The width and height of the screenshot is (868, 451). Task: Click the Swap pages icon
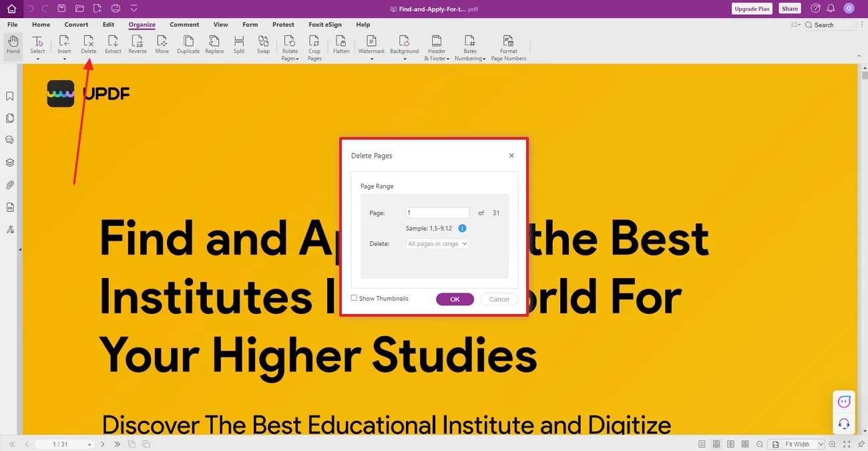point(263,44)
